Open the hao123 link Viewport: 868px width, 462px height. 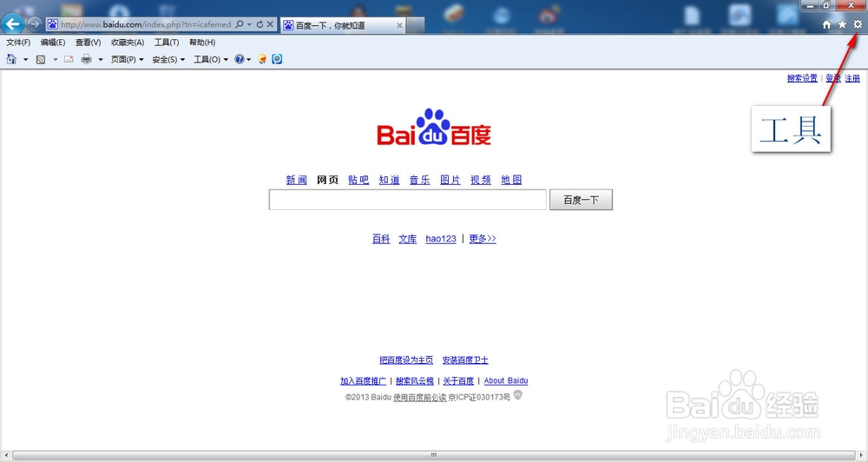[441, 239]
